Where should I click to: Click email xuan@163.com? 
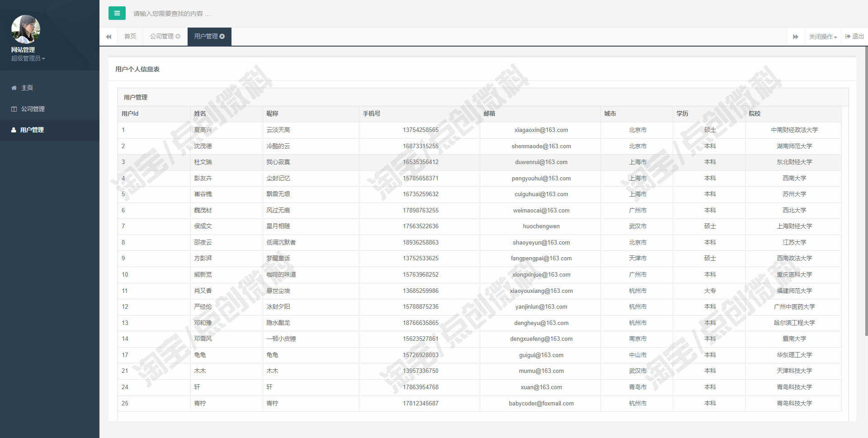click(541, 387)
